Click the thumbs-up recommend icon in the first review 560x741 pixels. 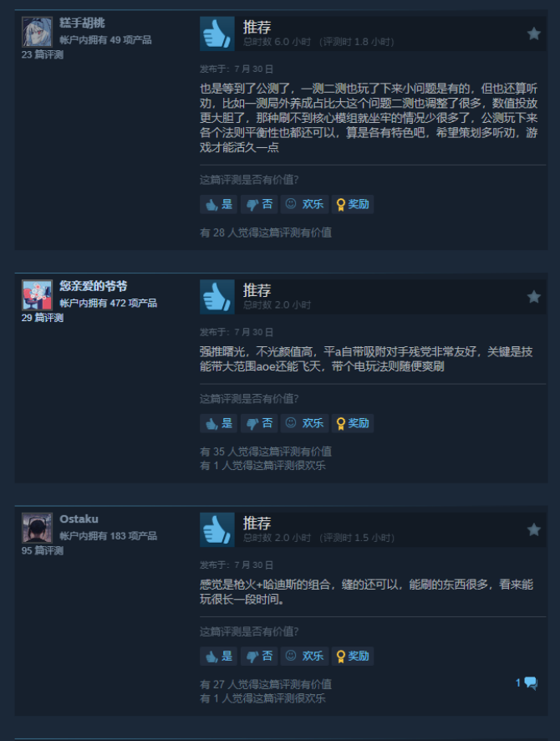(217, 34)
